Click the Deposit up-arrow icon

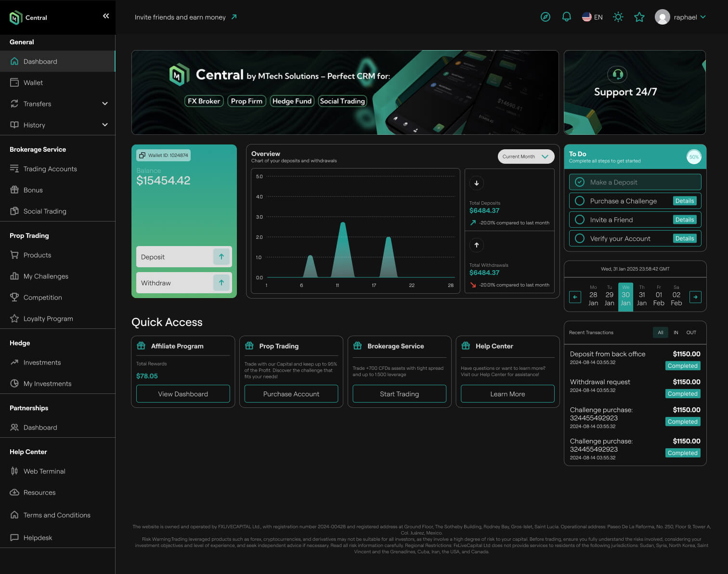pos(221,257)
